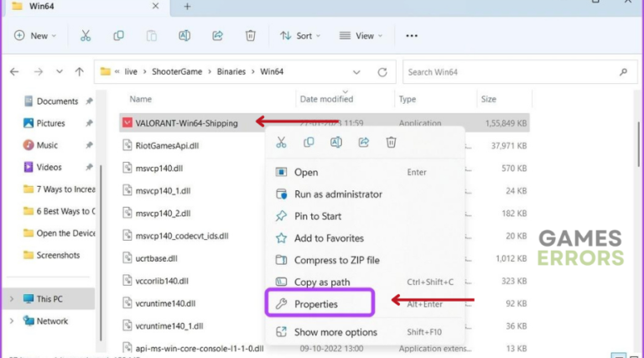Click the Cut scissors icon in toolbar
The width and height of the screenshot is (644, 358).
[86, 36]
